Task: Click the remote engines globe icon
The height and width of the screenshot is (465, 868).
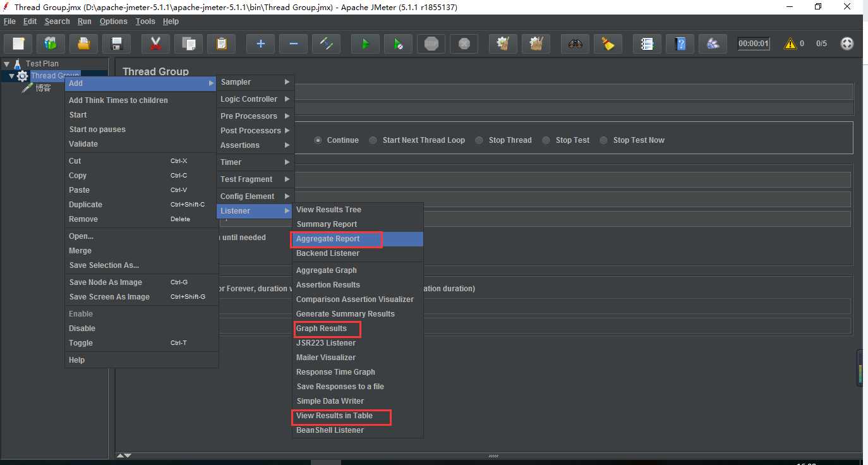Action: click(x=847, y=44)
